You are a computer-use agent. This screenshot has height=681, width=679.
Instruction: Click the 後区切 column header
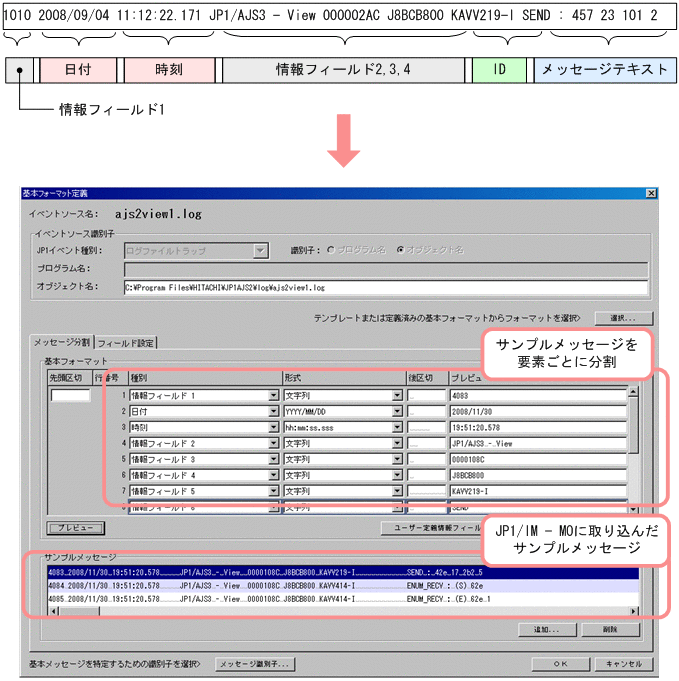pyautogui.click(x=427, y=378)
